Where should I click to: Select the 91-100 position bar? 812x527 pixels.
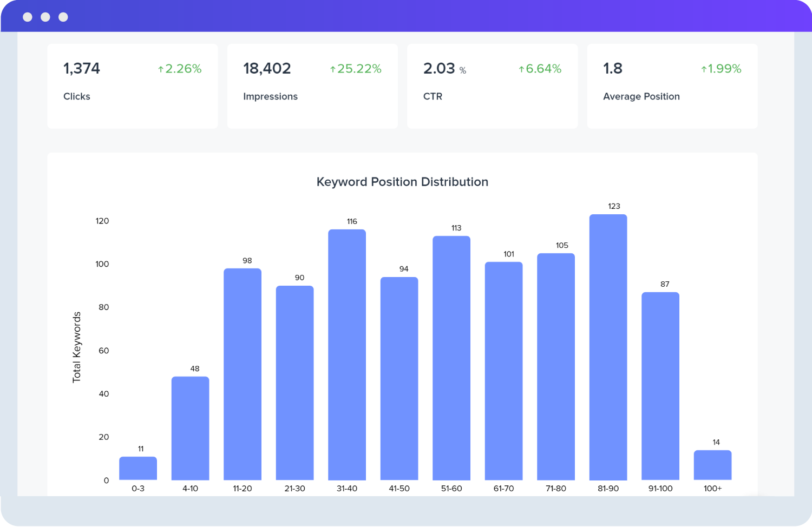(x=660, y=386)
